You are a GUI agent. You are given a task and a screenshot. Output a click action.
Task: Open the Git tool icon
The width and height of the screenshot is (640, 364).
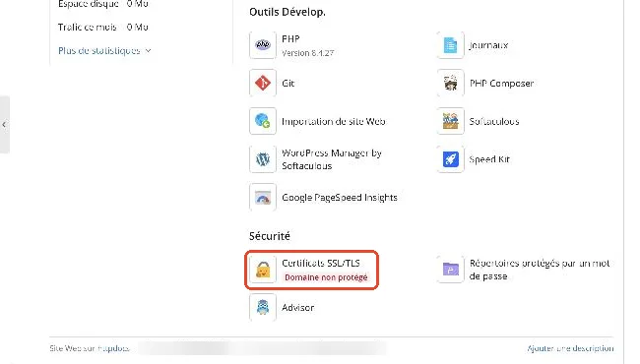[x=263, y=83]
